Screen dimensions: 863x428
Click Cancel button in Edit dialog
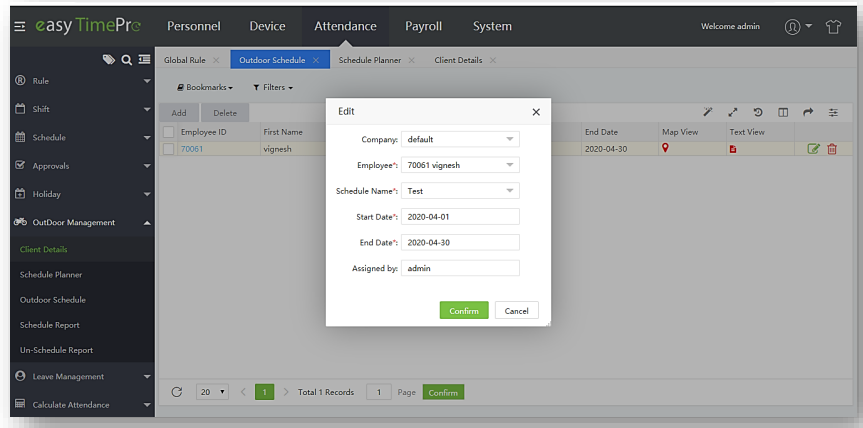[517, 311]
